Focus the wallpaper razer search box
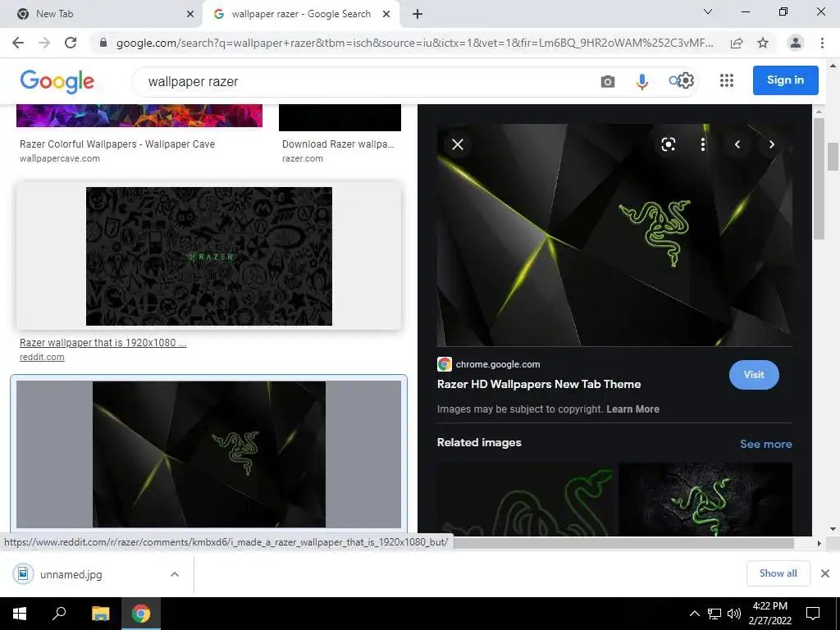Image resolution: width=840 pixels, height=630 pixels. pos(370,81)
